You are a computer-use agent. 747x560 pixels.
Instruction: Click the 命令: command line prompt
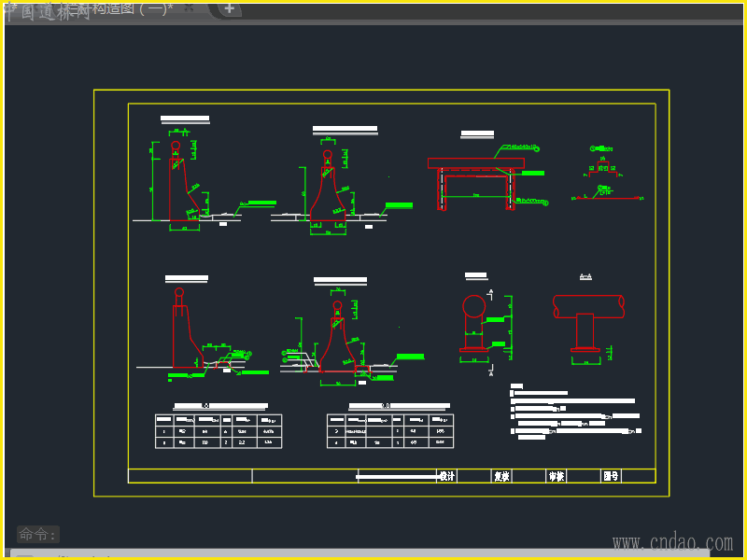(38, 534)
